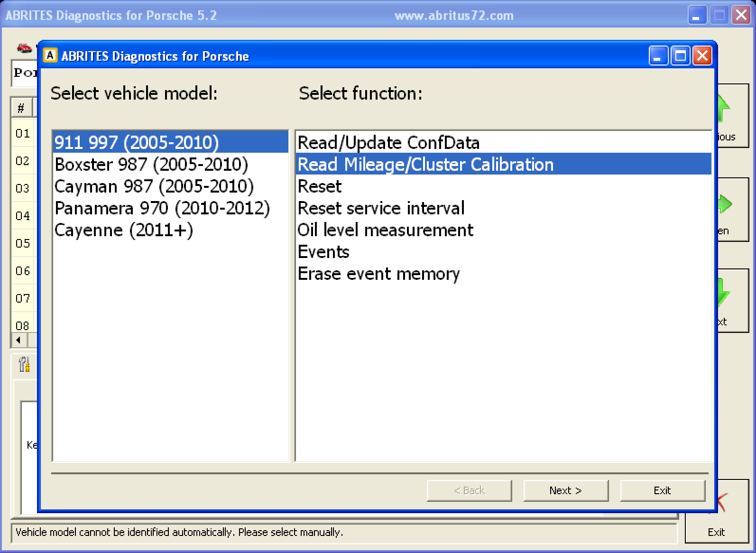Select Boxster 987 (2005-2010) model
The width and height of the screenshot is (756, 553).
pyautogui.click(x=170, y=164)
